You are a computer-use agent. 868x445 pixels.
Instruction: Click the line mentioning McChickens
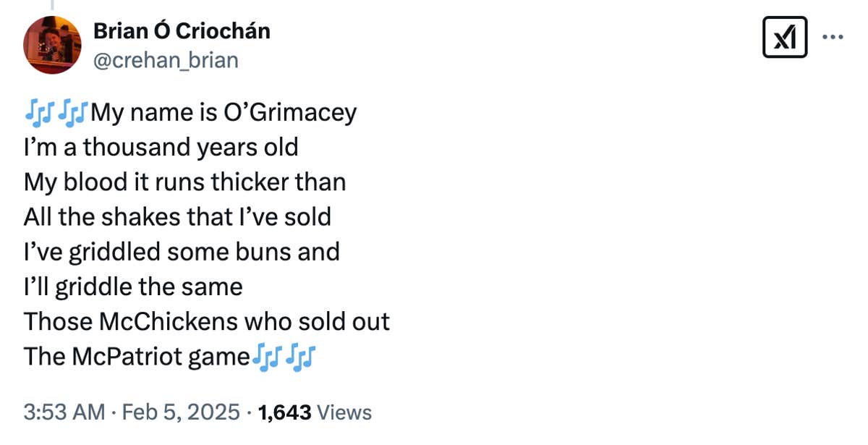pos(206,321)
